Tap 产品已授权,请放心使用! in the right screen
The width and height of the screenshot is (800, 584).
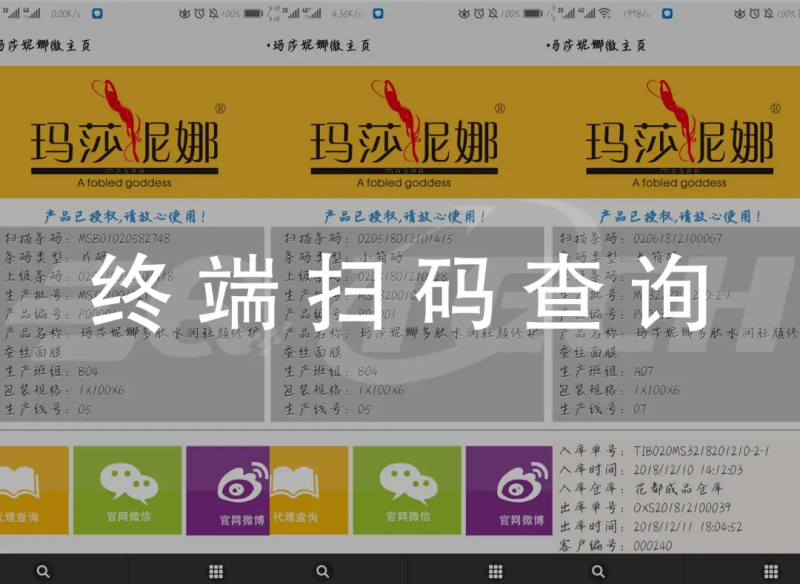[x=680, y=217]
